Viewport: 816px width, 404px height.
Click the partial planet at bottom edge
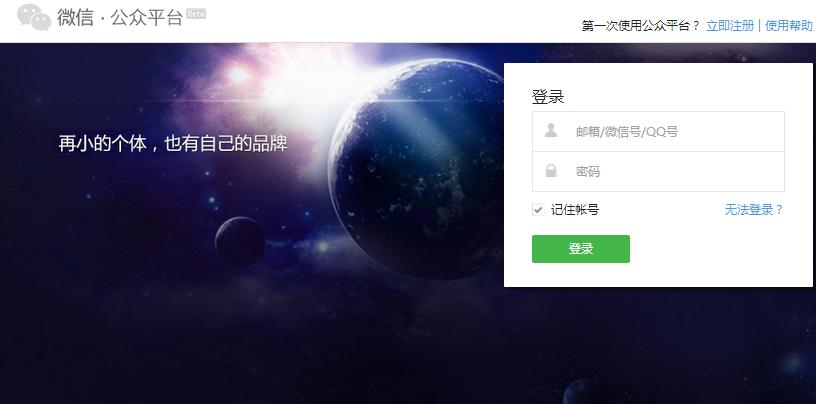[580, 392]
